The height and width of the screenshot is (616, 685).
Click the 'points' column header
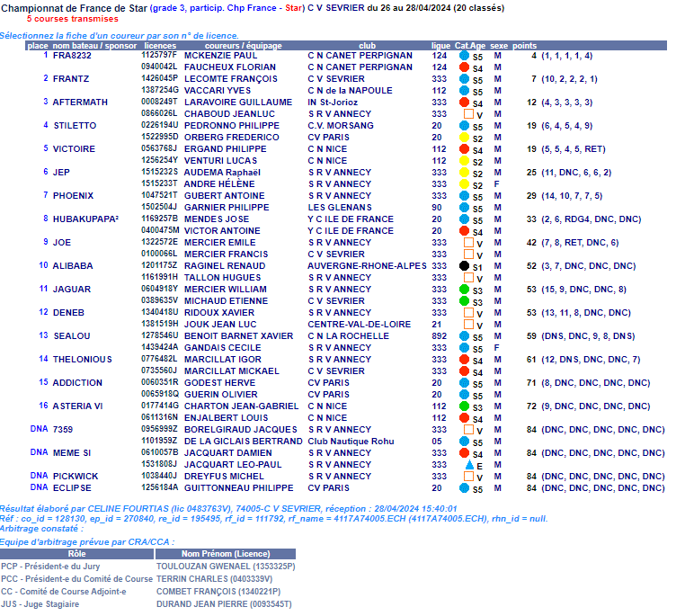pos(524,45)
